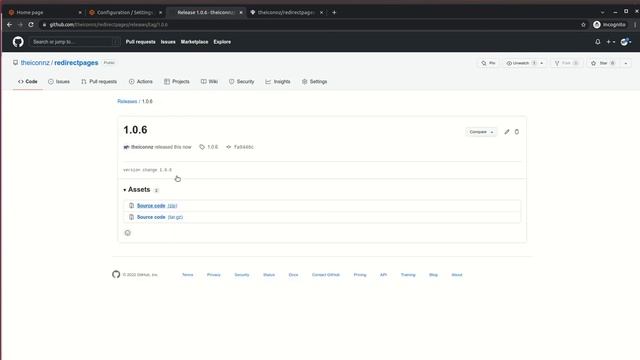Delete release with trash icon

pos(517,132)
